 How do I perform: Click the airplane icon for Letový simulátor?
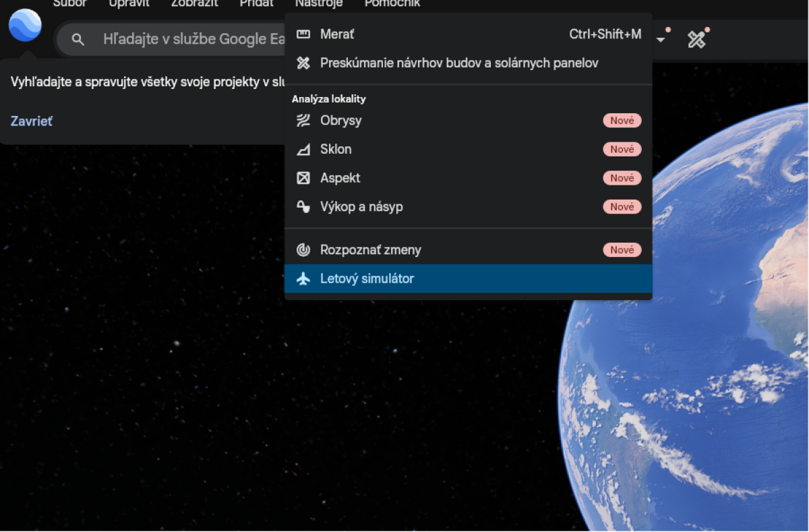pyautogui.click(x=303, y=278)
